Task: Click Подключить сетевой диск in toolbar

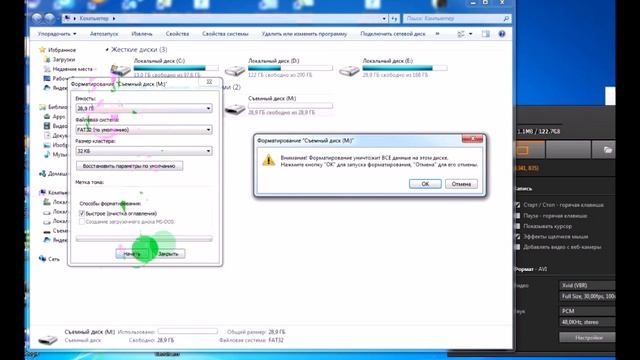Action: (x=393, y=34)
